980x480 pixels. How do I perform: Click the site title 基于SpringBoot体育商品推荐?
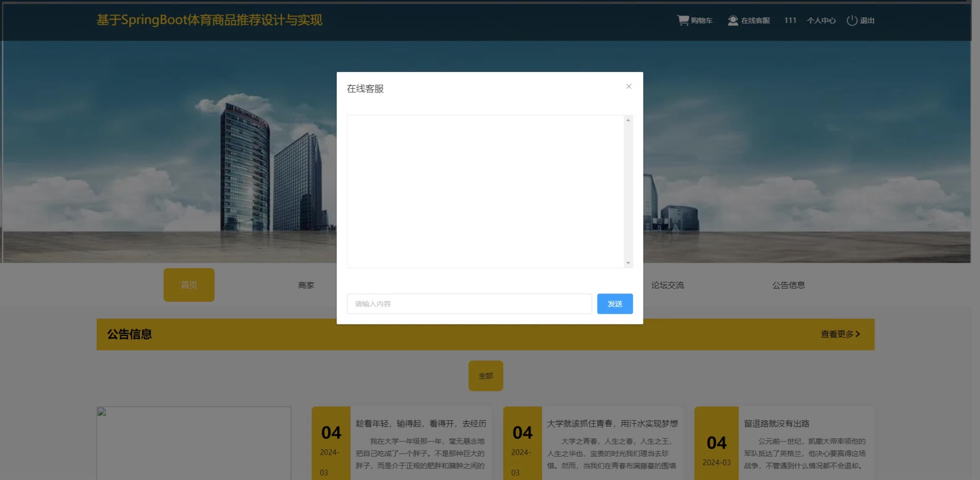click(x=209, y=20)
